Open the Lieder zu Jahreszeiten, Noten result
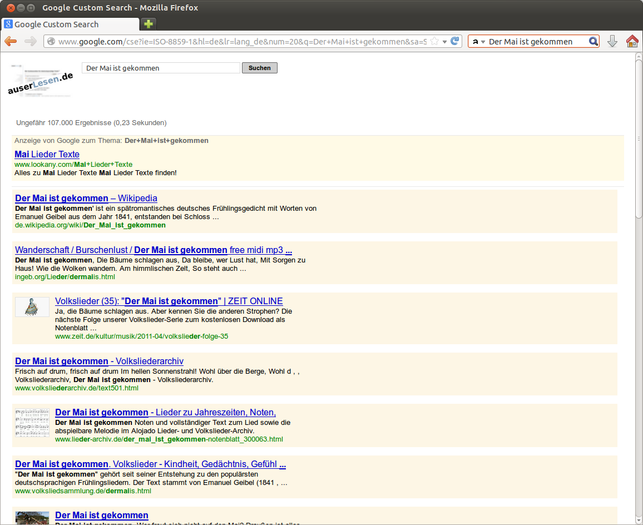The height and width of the screenshot is (525, 643). coord(165,412)
